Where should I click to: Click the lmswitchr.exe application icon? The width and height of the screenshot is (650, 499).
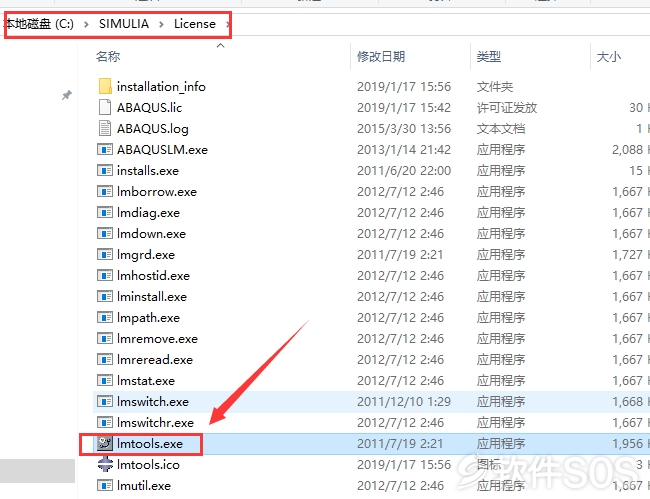tap(105, 422)
